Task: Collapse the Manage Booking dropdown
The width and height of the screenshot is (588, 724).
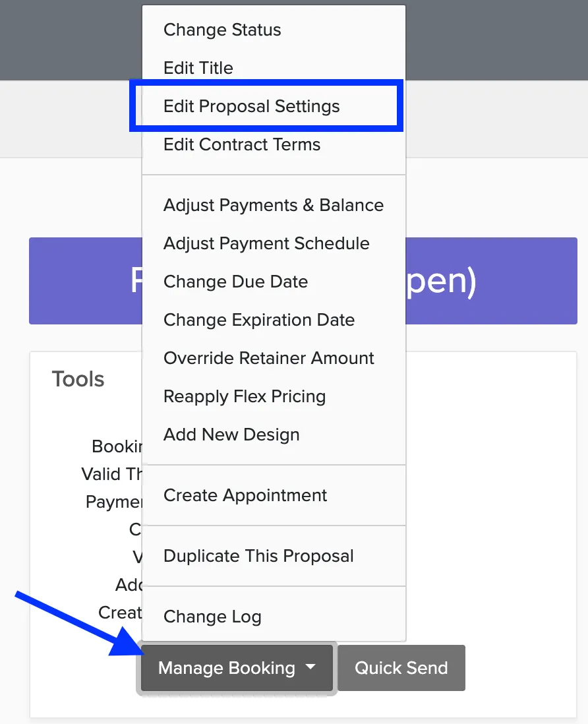Action: point(237,668)
